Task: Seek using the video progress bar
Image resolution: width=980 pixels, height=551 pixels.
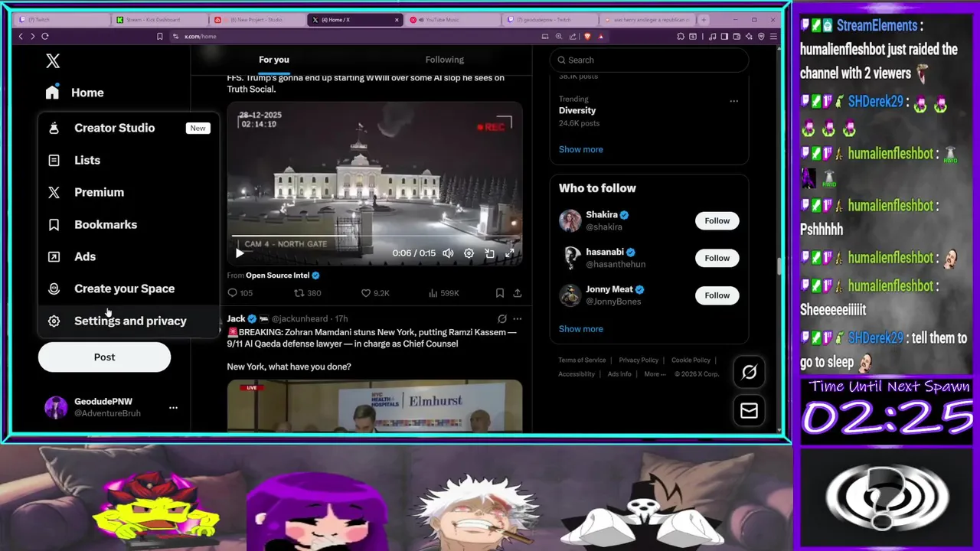Action: tap(374, 236)
